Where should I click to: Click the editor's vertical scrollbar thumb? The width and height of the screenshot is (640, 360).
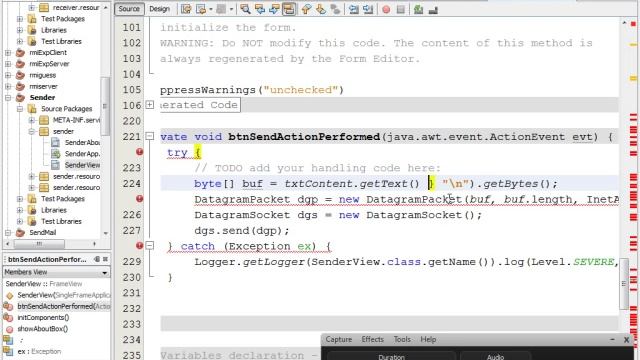pyautogui.click(x=624, y=283)
